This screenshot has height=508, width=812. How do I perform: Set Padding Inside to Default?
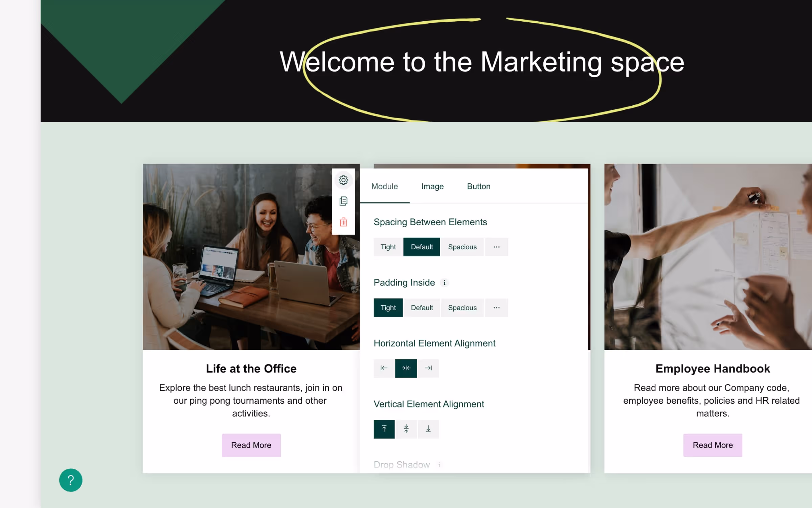422,308
